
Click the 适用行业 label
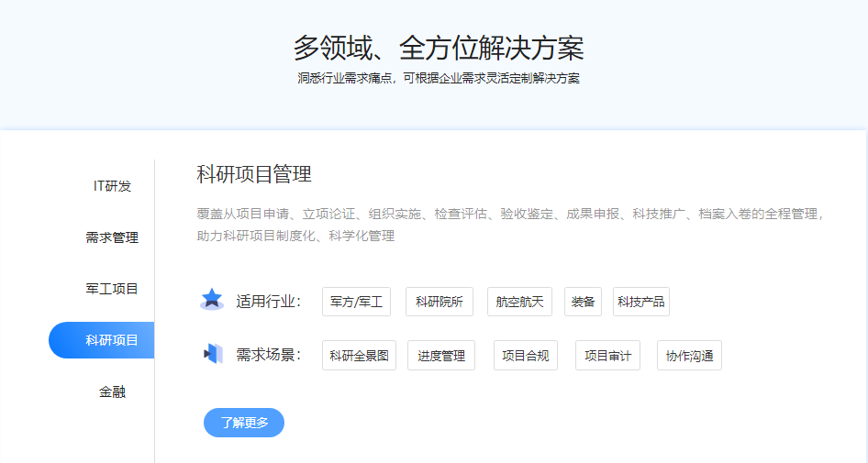[x=268, y=302]
